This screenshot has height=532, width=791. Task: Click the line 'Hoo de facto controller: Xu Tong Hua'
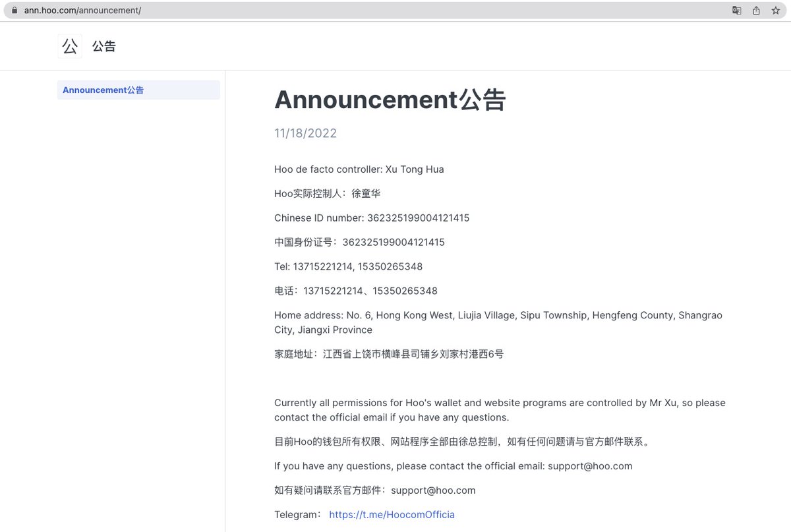[359, 169]
